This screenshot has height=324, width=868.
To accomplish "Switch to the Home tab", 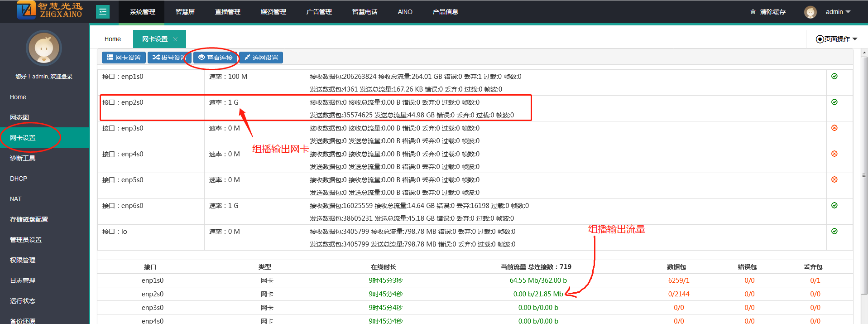I will (112, 39).
